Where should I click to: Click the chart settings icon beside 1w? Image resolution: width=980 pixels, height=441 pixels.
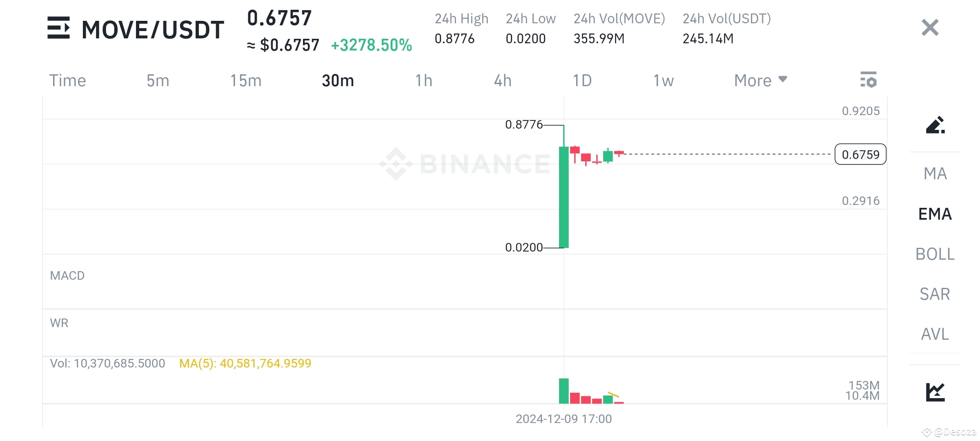tap(868, 80)
